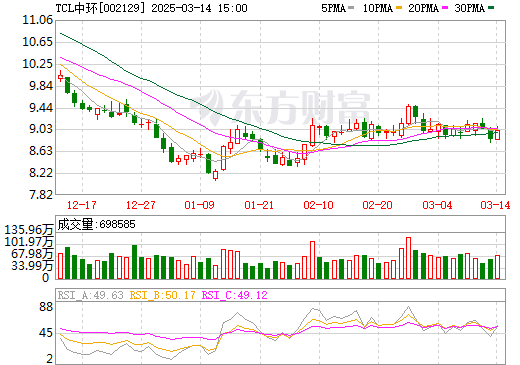Viewport: 520px width, 365px height.
Task: Select the 02-20 date axis label
Action: [x=377, y=205]
